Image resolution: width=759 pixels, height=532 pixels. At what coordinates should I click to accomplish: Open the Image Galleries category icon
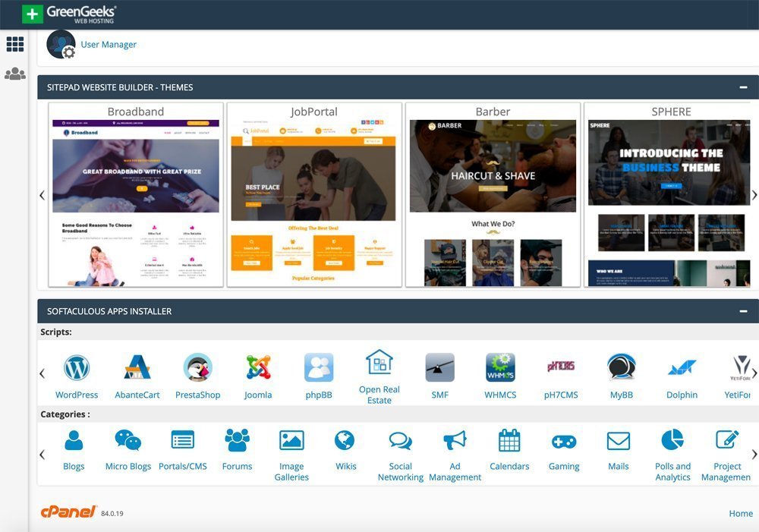(x=291, y=440)
